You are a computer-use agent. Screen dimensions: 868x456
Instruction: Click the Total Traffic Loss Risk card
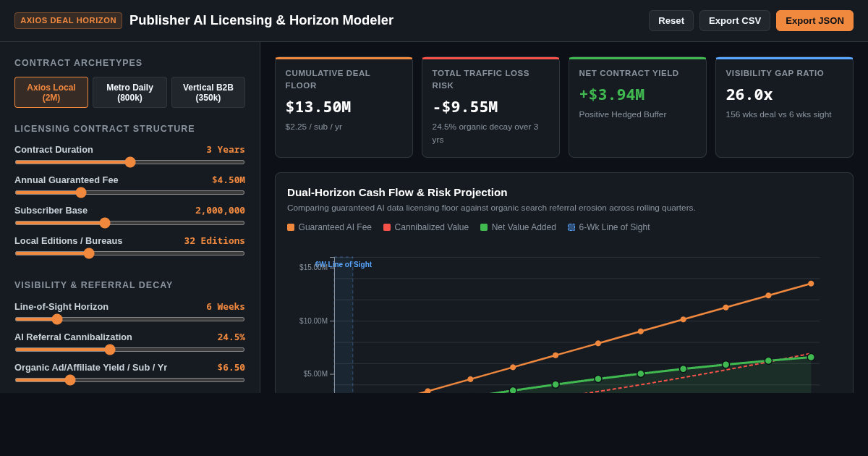[x=490, y=107]
